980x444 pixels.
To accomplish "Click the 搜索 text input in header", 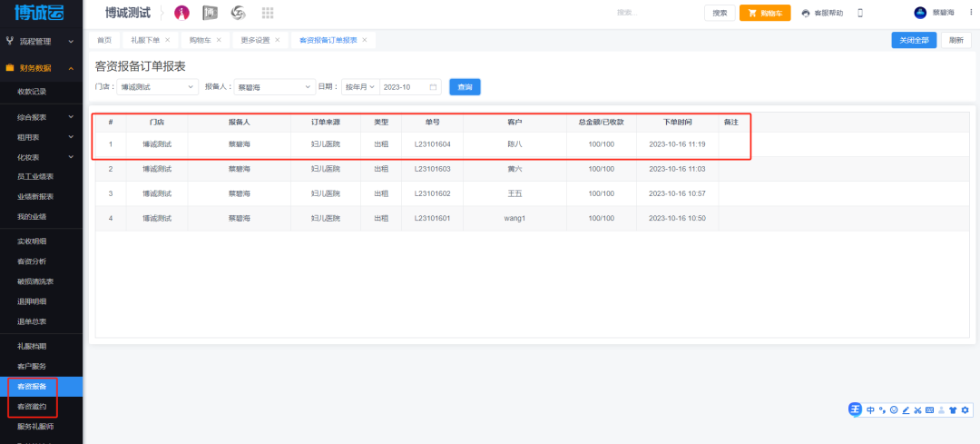I will [x=655, y=13].
